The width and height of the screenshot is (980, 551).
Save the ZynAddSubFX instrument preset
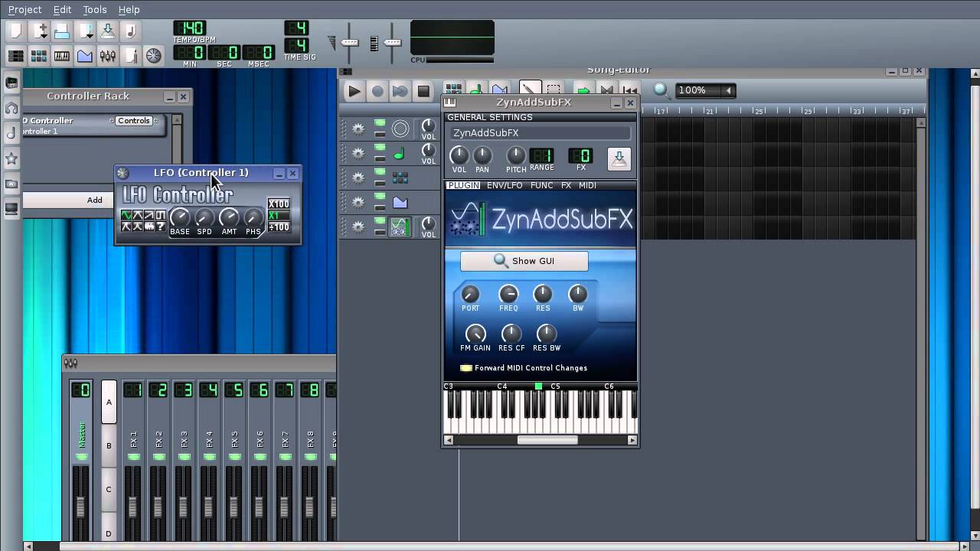619,159
